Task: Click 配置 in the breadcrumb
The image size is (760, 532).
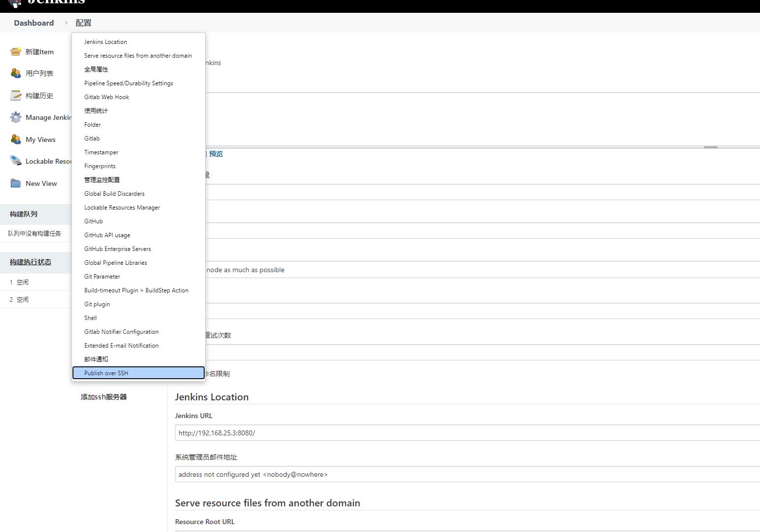Action: click(x=83, y=23)
